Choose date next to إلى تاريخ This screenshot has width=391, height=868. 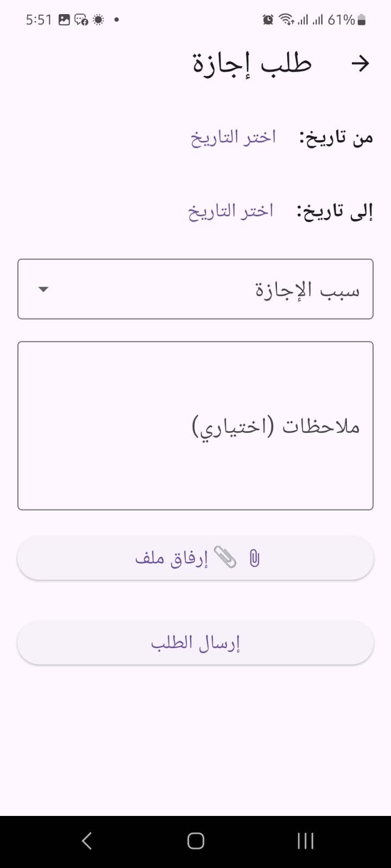(231, 211)
